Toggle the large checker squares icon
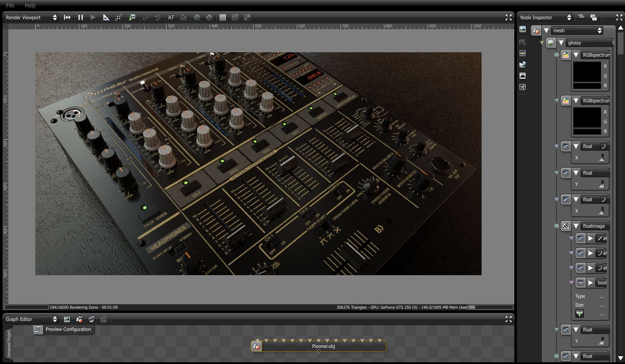The height and width of the screenshot is (364, 625). (x=247, y=17)
